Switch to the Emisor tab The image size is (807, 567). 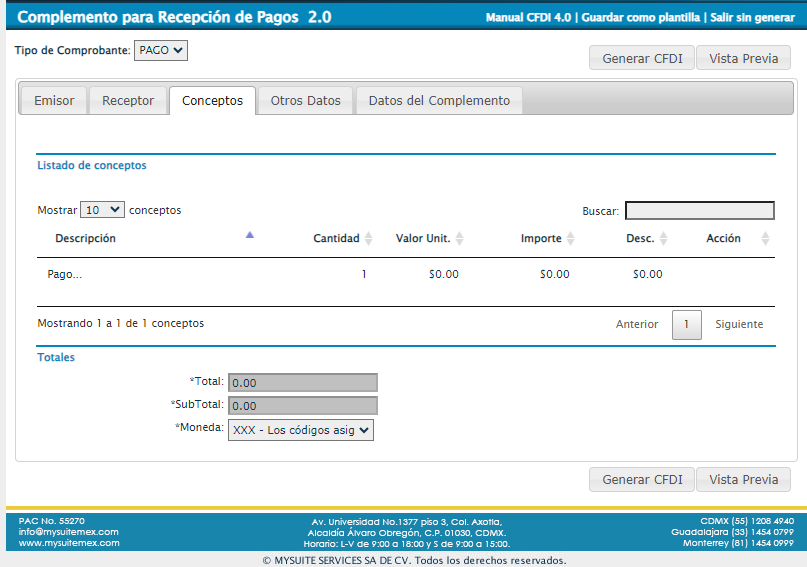pyautogui.click(x=54, y=101)
